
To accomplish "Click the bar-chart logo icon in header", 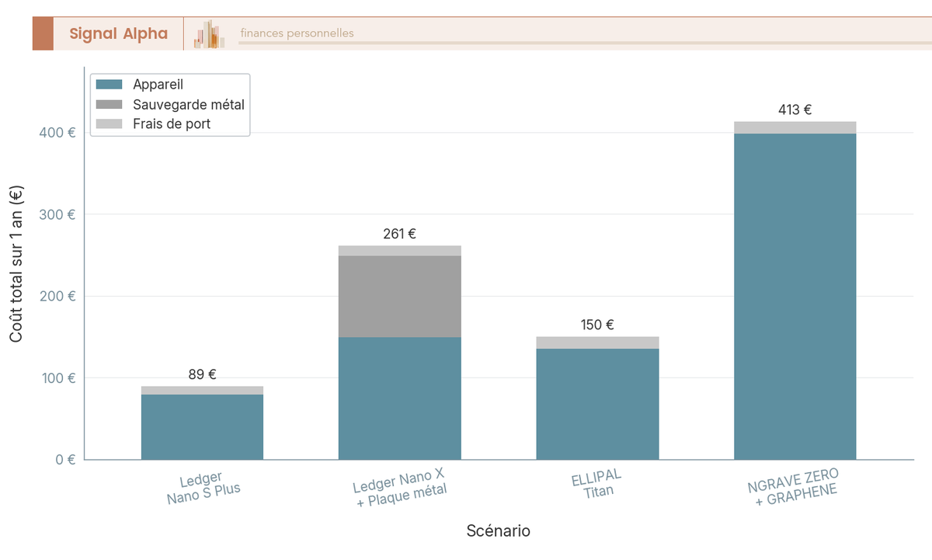I will (x=209, y=34).
